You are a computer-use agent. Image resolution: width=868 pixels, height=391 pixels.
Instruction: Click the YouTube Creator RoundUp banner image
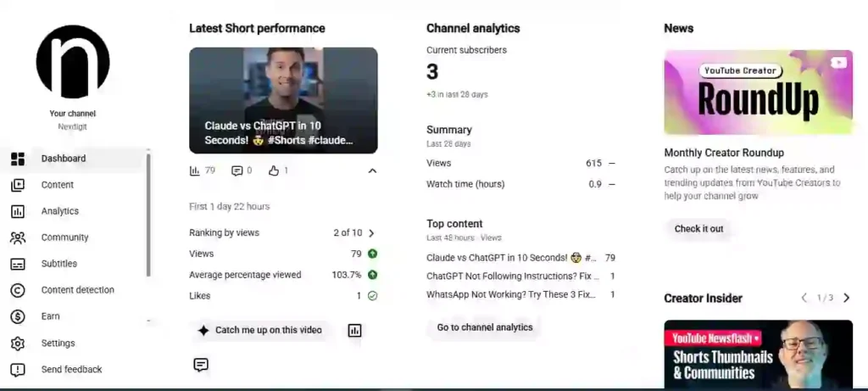[759, 92]
